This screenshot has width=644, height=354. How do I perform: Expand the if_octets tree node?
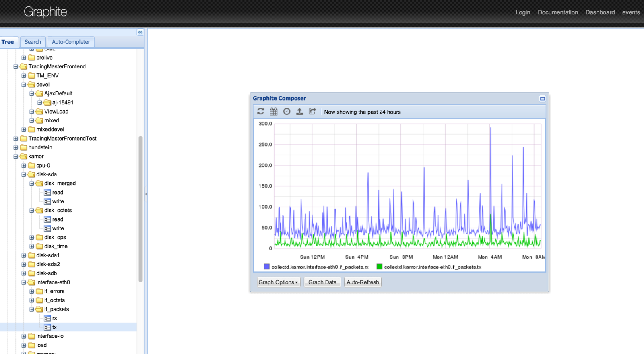(x=32, y=300)
